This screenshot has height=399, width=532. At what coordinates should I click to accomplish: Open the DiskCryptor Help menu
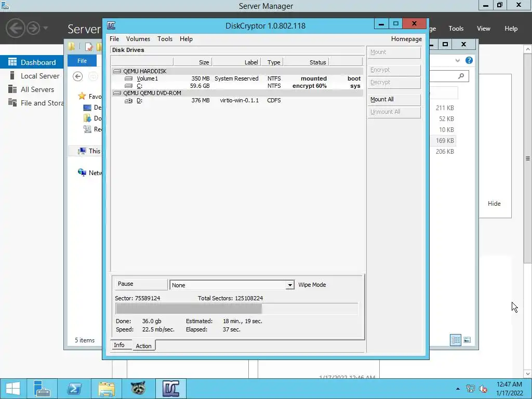(186, 39)
